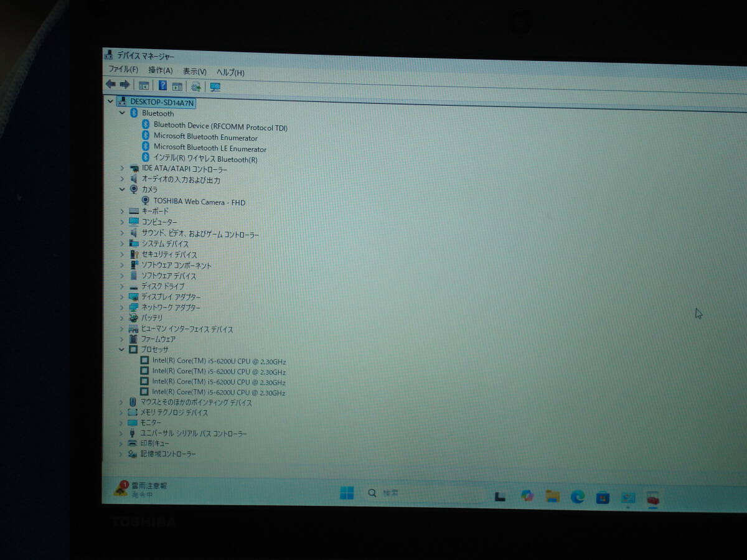Viewport: 747px width, 560px height.
Task: Expand ユニバーサル シリアル バス コントローラー
Action: pyautogui.click(x=121, y=432)
